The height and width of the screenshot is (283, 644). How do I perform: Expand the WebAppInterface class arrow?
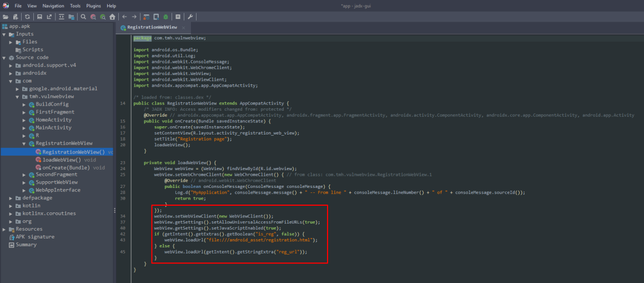pos(24,190)
